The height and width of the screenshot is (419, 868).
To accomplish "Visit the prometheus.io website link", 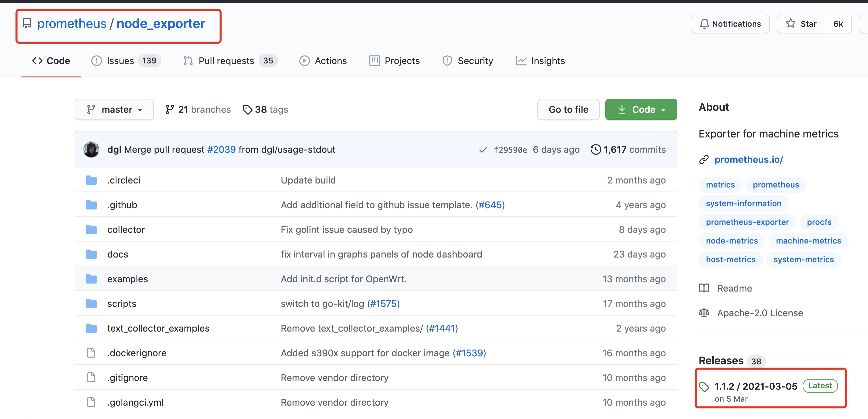I will (x=749, y=159).
